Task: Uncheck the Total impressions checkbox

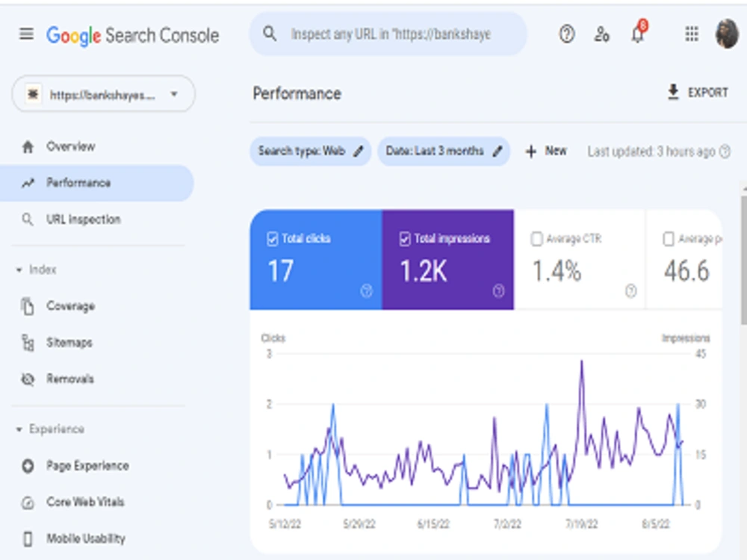Action: click(x=404, y=239)
